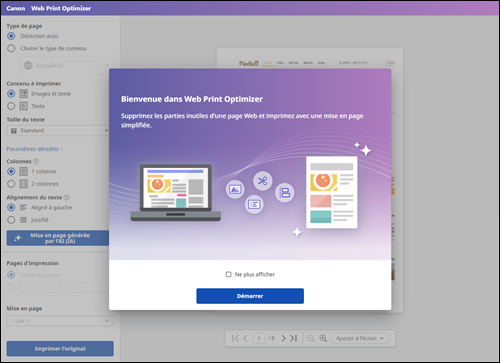
Task: Open the Taille du texte Standard dropdown
Action: 58,130
